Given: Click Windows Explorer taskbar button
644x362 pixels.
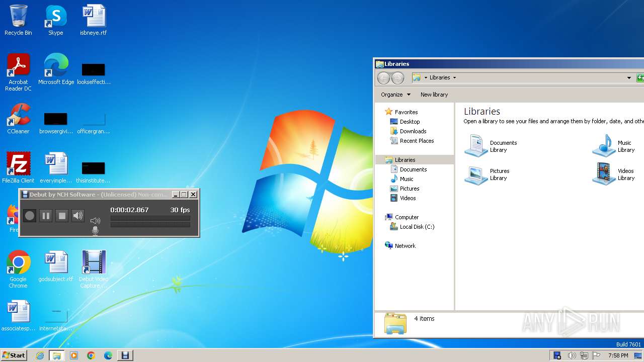Looking at the screenshot, I should tap(56, 355).
